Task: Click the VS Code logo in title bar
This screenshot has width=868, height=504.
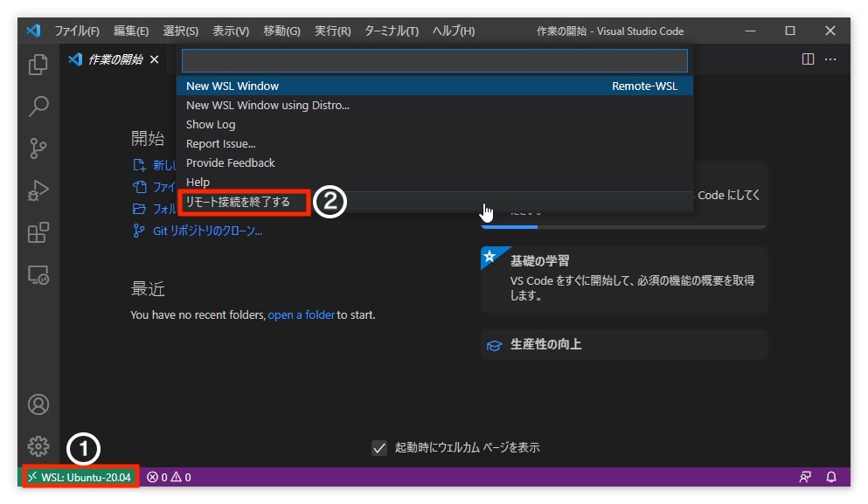Action: (x=33, y=31)
